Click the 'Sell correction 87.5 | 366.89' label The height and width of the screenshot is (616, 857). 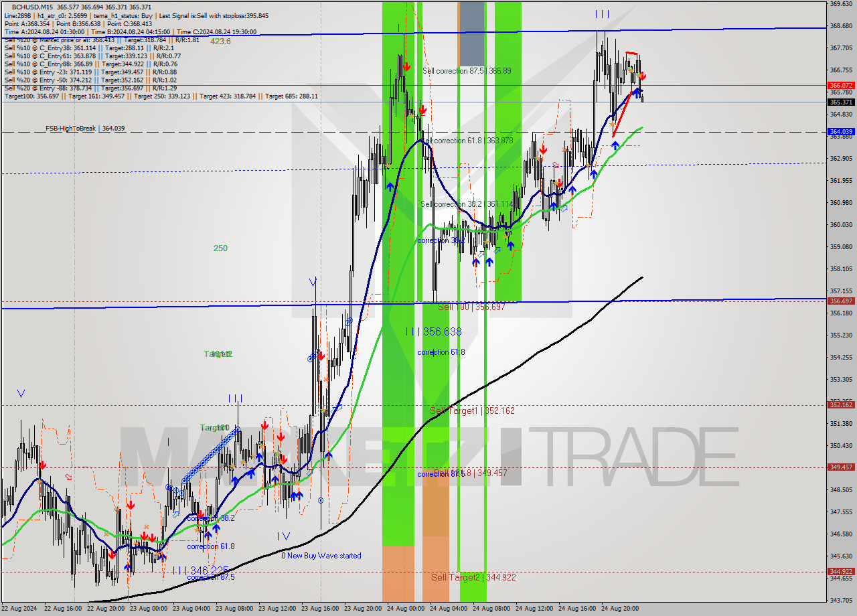467,70
